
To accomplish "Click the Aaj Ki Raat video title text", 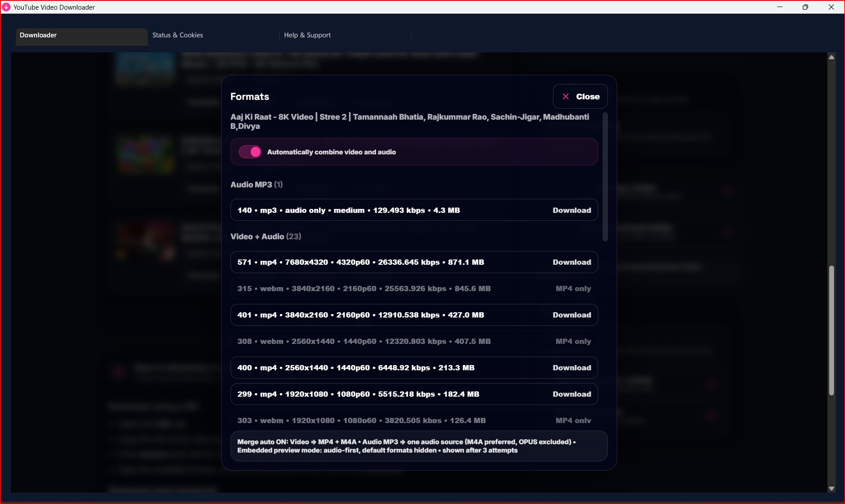I will (x=410, y=121).
